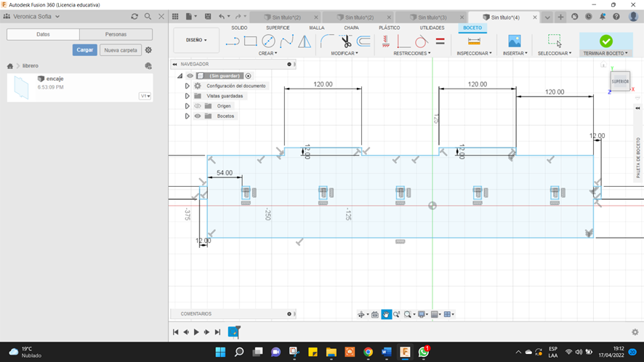Click the sketch feature in timeline

coord(234,331)
